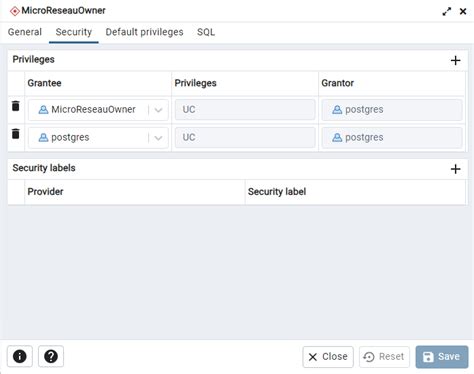This screenshot has width=474, height=374.
Task: Select the Security tab
Action: click(x=74, y=32)
